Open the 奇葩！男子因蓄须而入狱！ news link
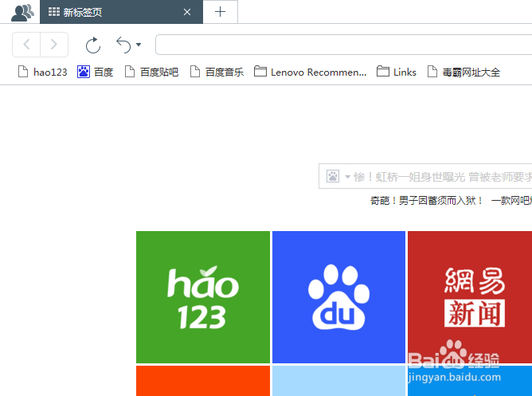Image resolution: width=532 pixels, height=396 pixels. (427, 201)
